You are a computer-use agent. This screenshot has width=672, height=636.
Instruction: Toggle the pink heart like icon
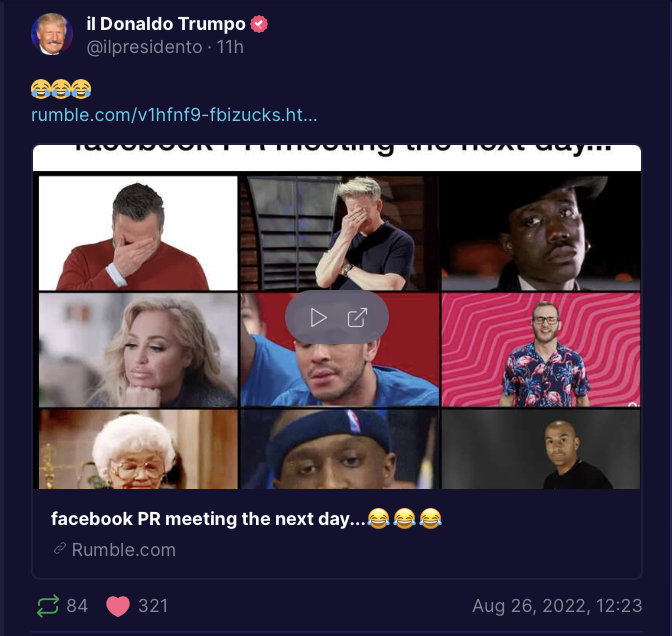pyautogui.click(x=118, y=606)
